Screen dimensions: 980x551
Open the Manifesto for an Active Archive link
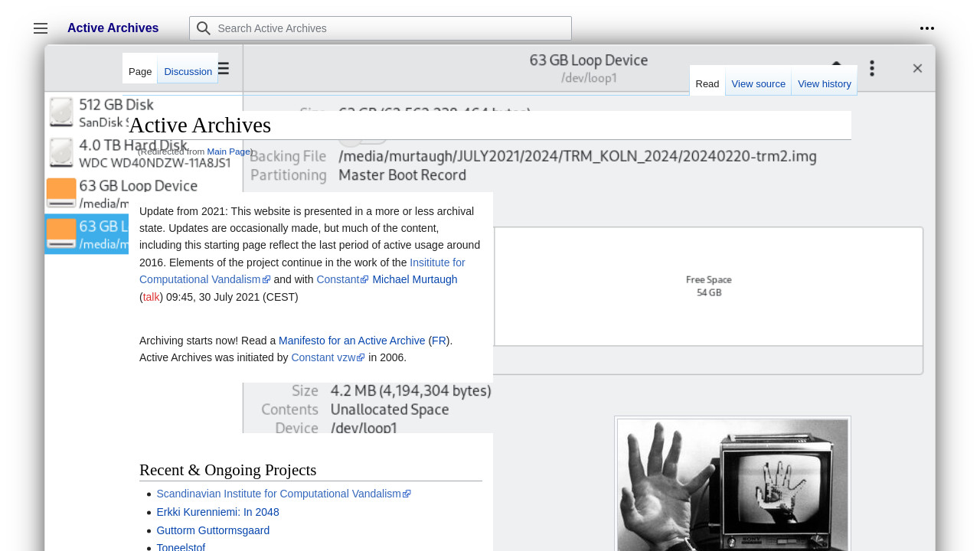pyautogui.click(x=351, y=341)
